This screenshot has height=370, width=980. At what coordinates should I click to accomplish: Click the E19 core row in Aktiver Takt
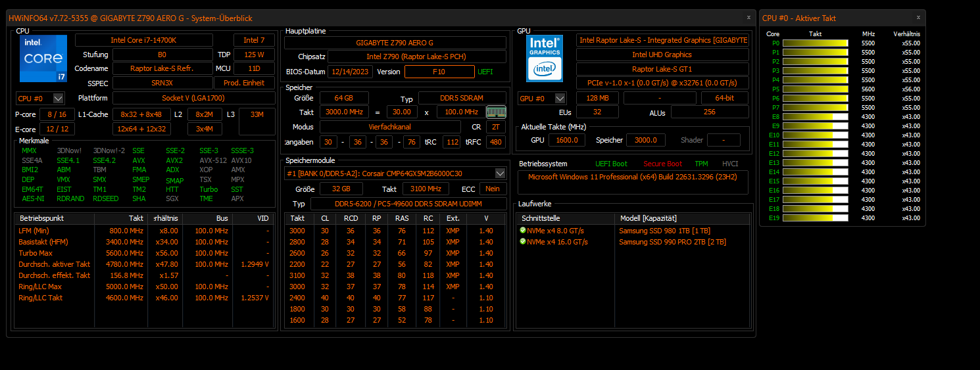(x=843, y=218)
